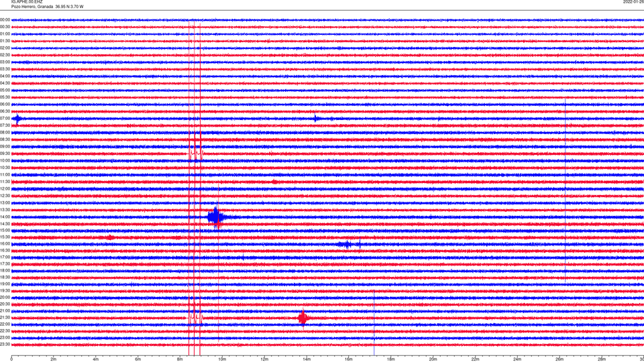Click the 10m time axis label
644x362 pixels.
click(222, 359)
